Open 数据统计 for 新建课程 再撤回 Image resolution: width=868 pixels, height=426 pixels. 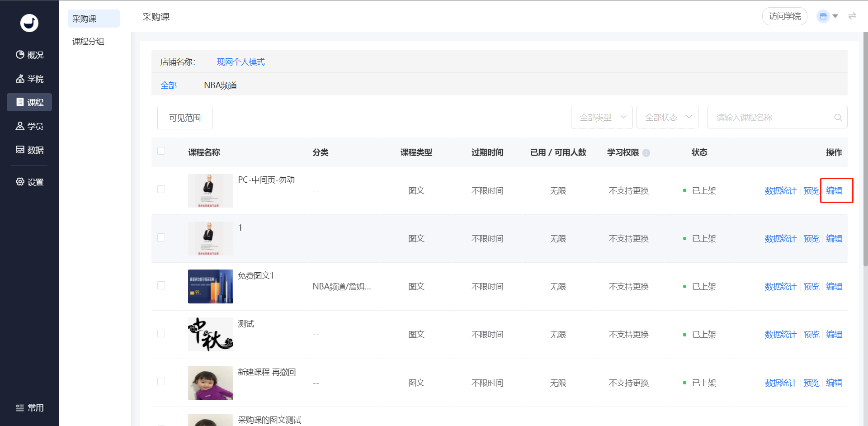click(780, 383)
